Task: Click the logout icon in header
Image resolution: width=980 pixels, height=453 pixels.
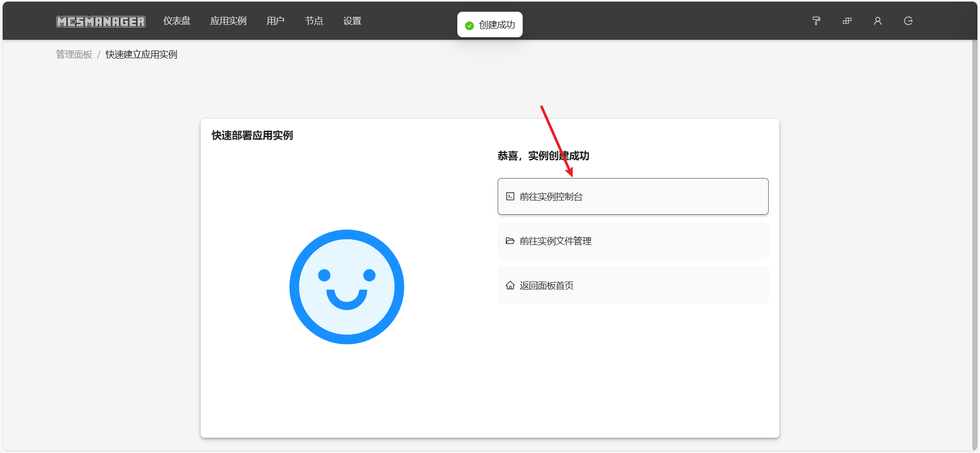Action: coord(908,21)
